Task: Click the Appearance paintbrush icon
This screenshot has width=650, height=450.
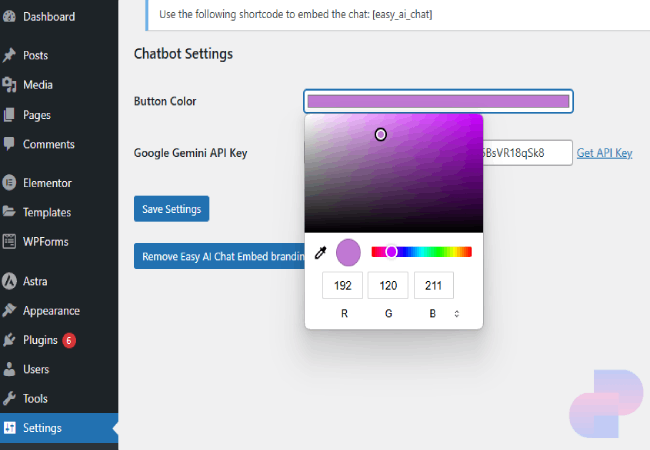Action: 9,310
